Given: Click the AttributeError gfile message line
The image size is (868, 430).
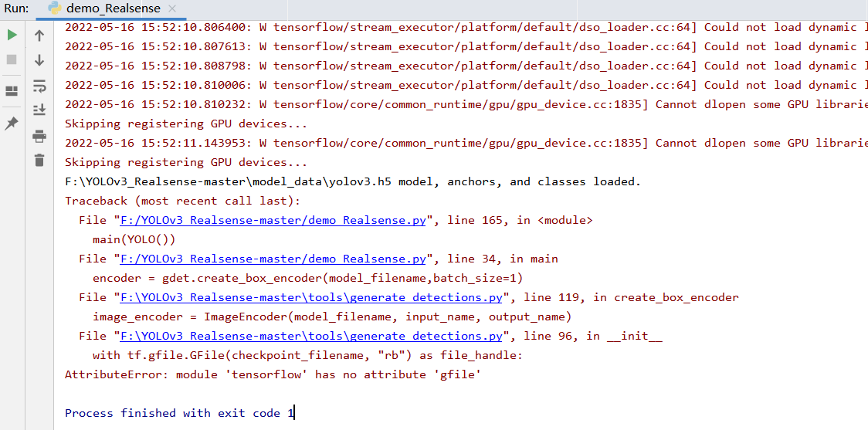Looking at the screenshot, I should (x=273, y=374).
